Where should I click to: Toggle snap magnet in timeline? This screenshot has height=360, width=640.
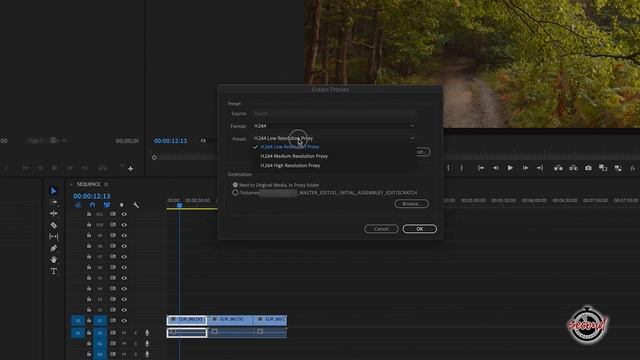92,205
